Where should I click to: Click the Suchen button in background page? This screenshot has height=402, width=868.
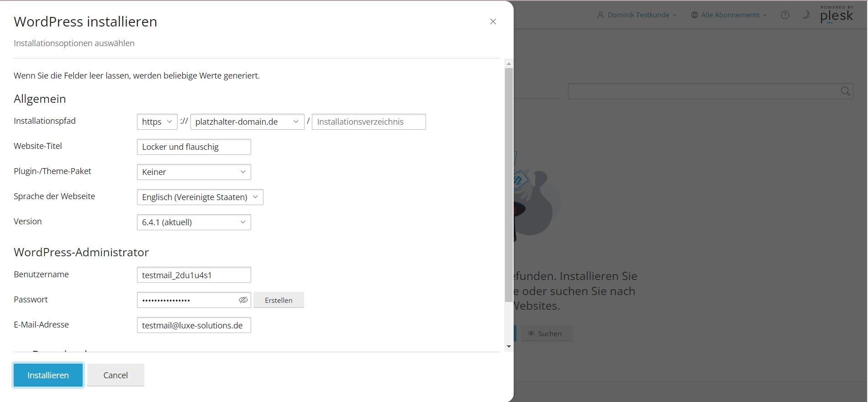(x=546, y=333)
